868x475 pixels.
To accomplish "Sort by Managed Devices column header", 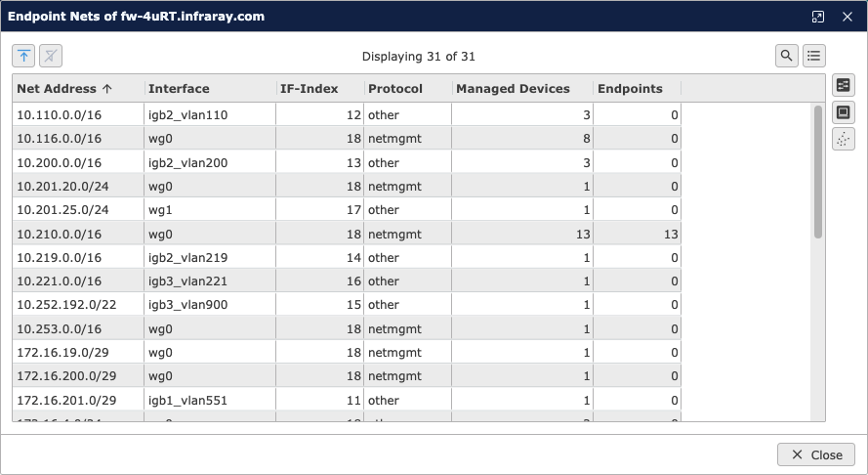I will pyautogui.click(x=513, y=89).
